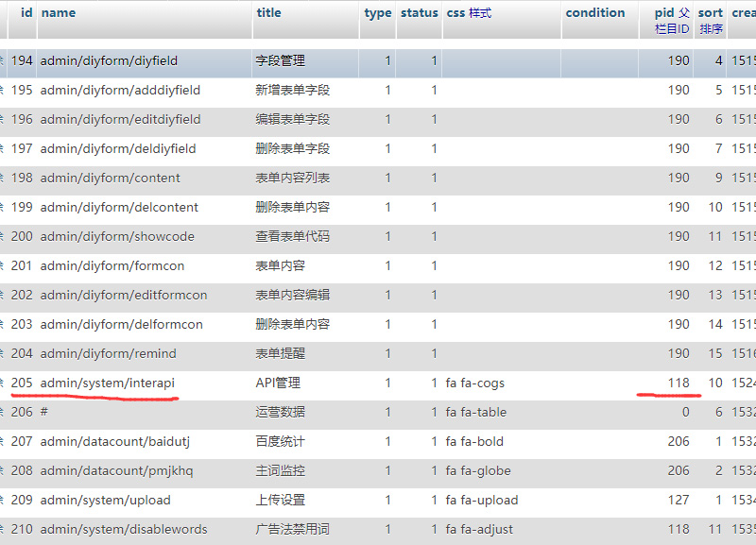Click the name column header
The width and height of the screenshot is (756, 545).
coord(59,13)
